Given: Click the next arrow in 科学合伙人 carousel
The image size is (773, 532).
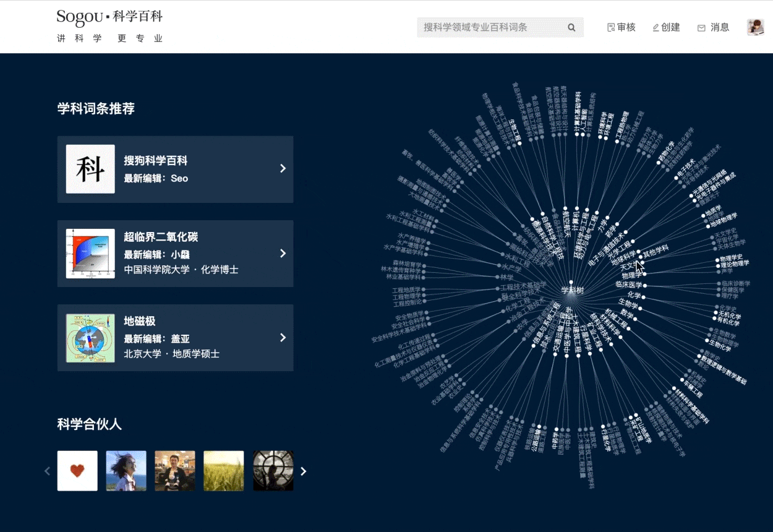Looking at the screenshot, I should (x=303, y=471).
